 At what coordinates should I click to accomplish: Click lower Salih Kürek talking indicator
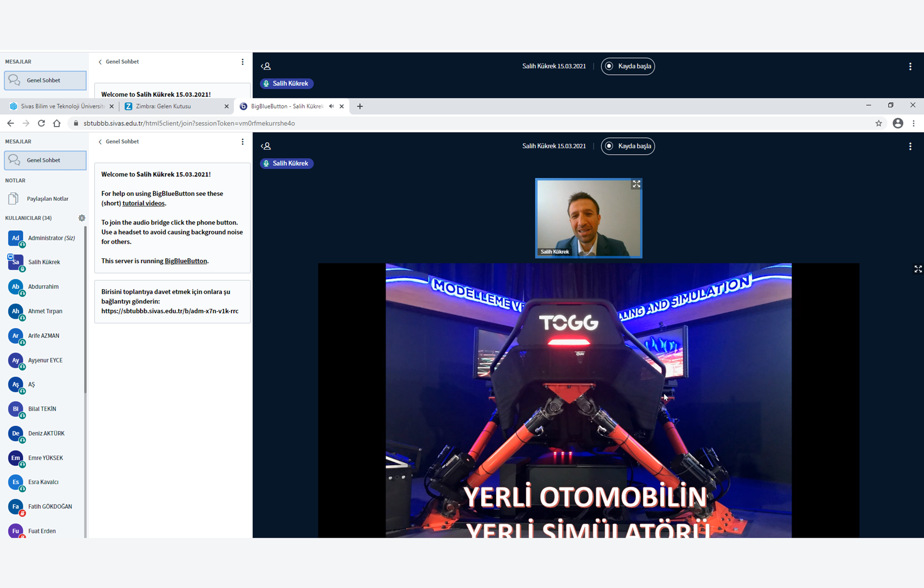point(286,164)
